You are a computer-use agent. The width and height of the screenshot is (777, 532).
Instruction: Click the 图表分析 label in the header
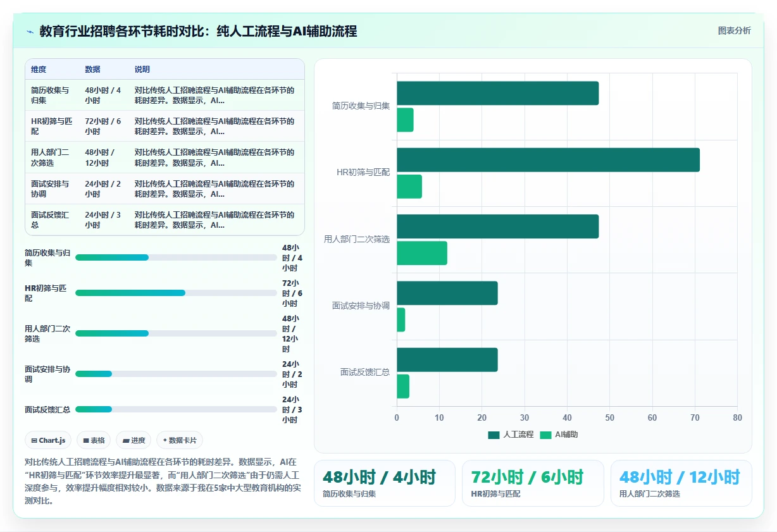point(734,30)
